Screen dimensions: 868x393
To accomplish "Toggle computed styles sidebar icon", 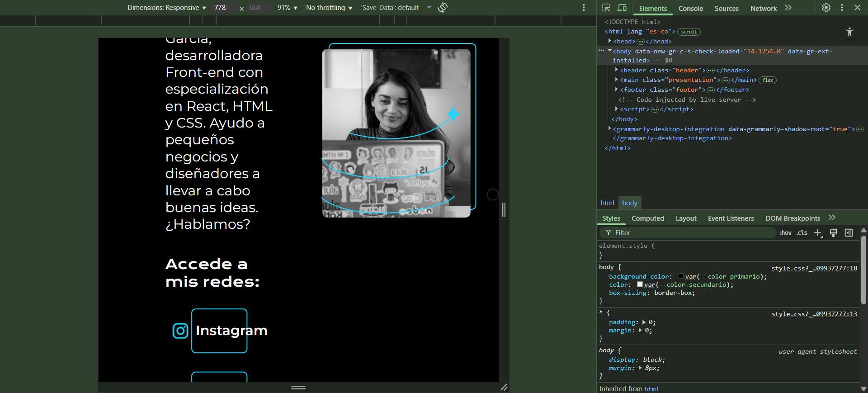I will click(849, 233).
